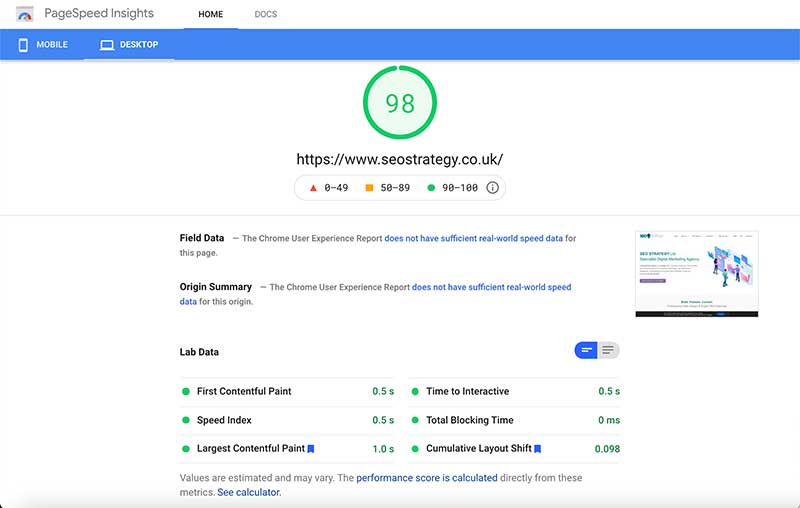800x508 pixels.
Task: Click First Contentful Paint green status dot
Action: pos(186,392)
